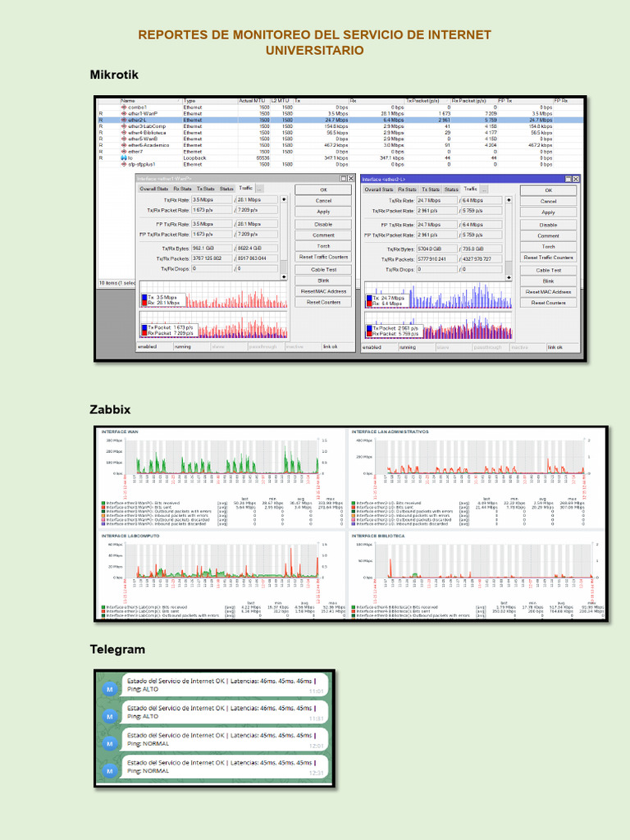Image resolution: width=630 pixels, height=840 pixels.
Task: Click Apply in the ether1-WanP dialog
Action: [323, 212]
